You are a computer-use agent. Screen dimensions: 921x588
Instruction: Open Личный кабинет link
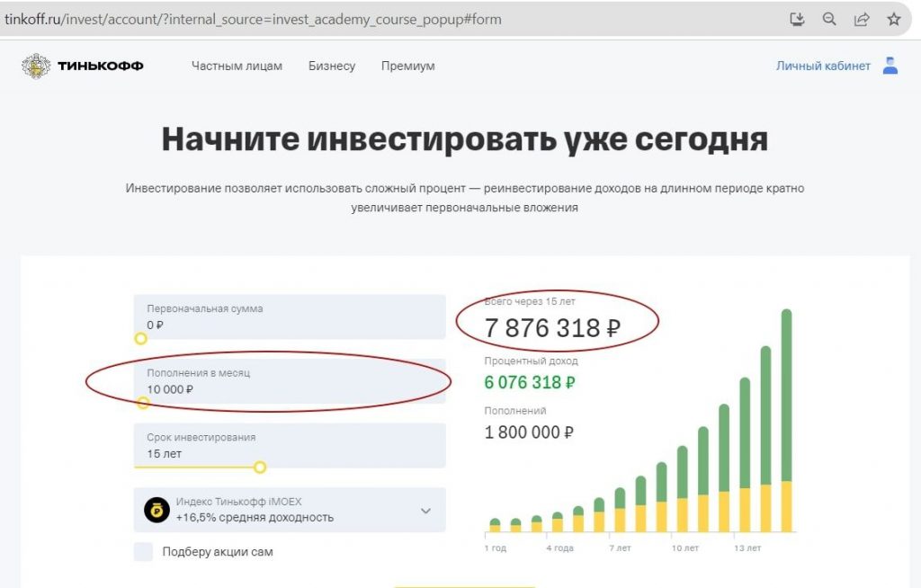(823, 66)
